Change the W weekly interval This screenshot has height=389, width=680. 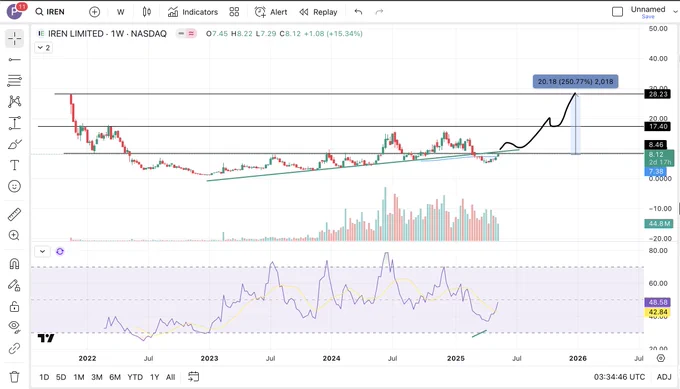coord(121,12)
